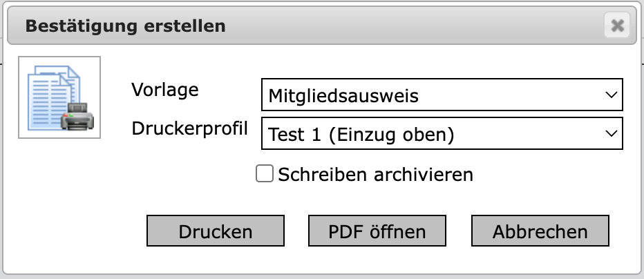644x279 pixels.
Task: Open the PDF with PDF öffnen
Action: coord(377,231)
